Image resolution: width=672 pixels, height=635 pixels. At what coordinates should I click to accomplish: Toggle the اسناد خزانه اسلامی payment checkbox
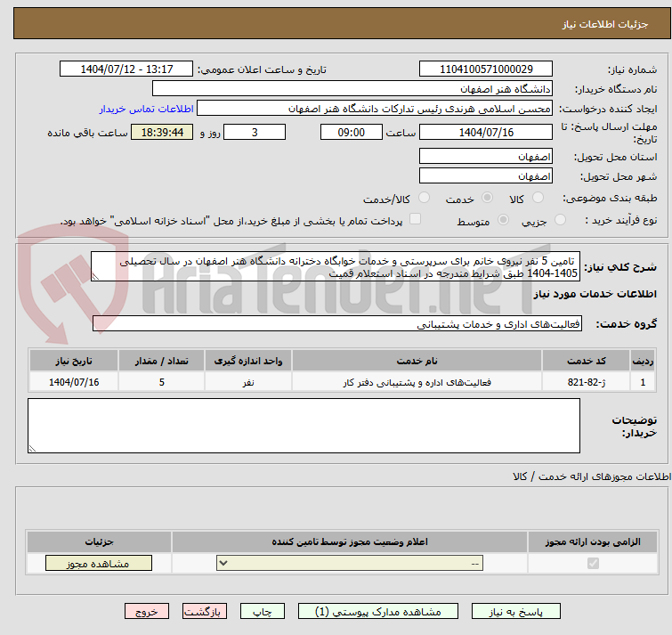tap(415, 219)
